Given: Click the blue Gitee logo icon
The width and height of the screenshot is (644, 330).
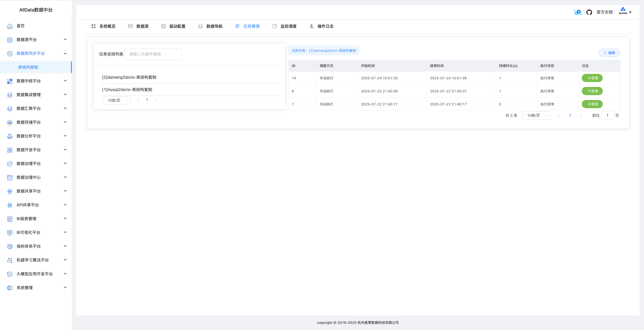Looking at the screenshot, I should coord(577,12).
